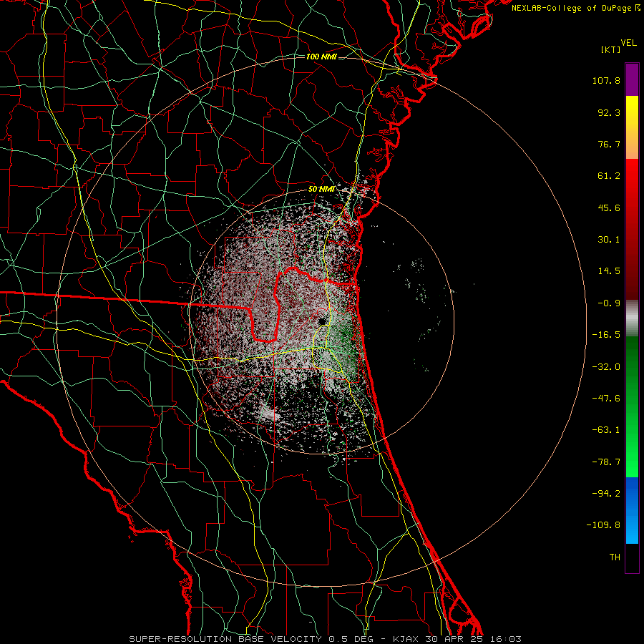
Task: Click the TH legend label
Action: [x=615, y=557]
